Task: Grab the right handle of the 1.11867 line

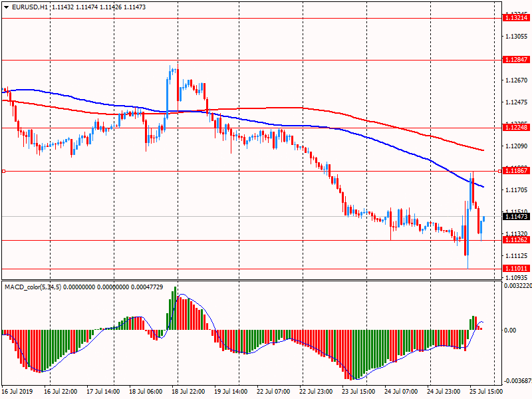Action: tap(500, 172)
